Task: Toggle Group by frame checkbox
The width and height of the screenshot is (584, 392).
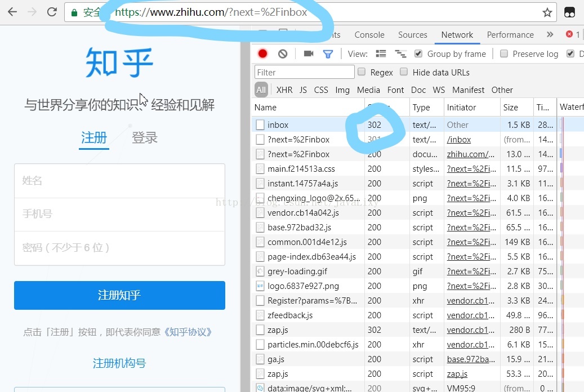Action: coord(418,54)
